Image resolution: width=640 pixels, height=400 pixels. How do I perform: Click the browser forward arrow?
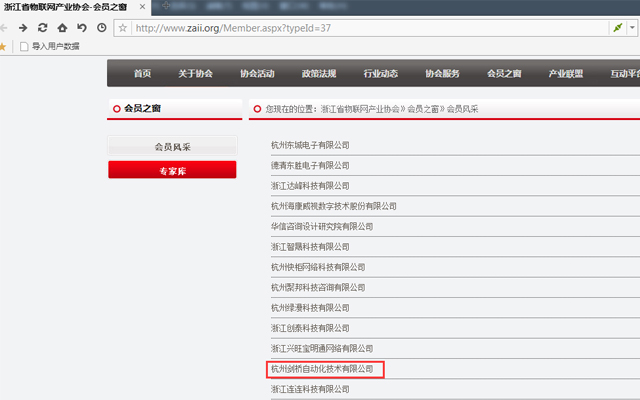coord(23,28)
